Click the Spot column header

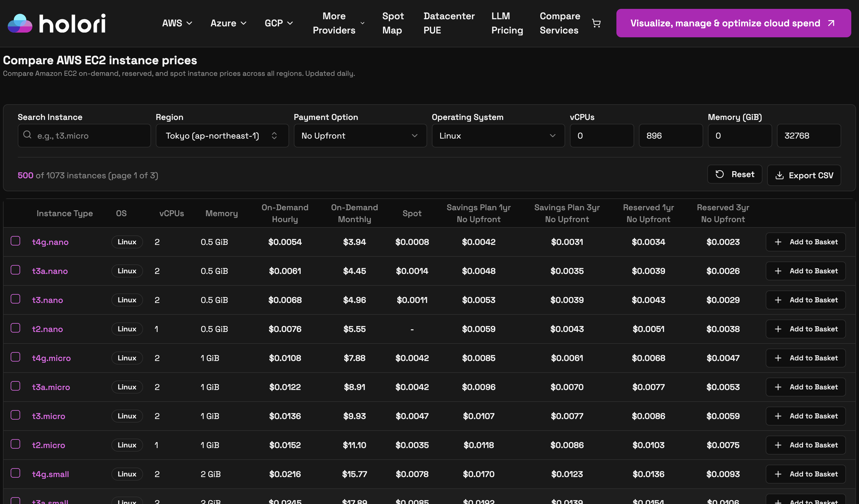coord(412,213)
